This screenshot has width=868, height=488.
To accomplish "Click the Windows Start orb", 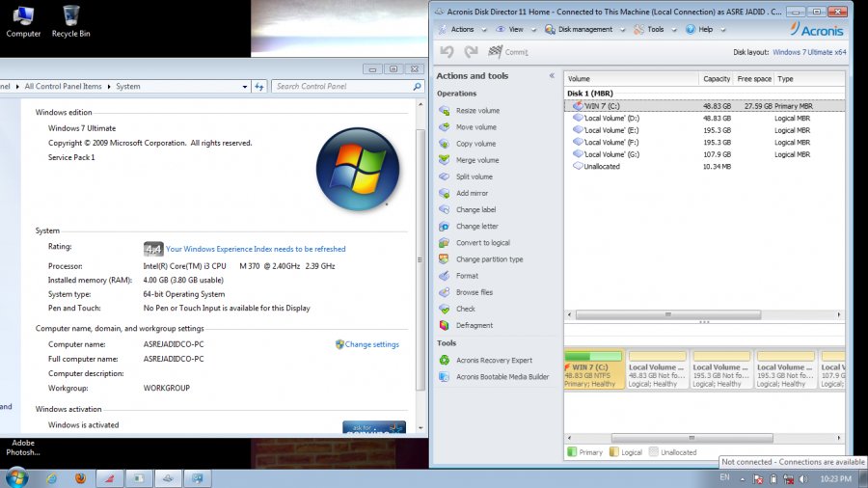I will pyautogui.click(x=16, y=477).
